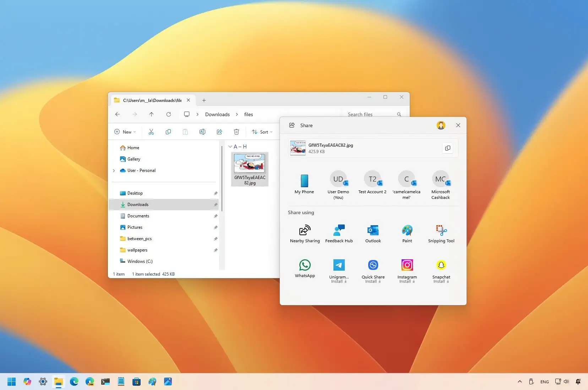This screenshot has height=390, width=588.
Task: Share with Microsoft Cashback contact
Action: tap(440, 185)
